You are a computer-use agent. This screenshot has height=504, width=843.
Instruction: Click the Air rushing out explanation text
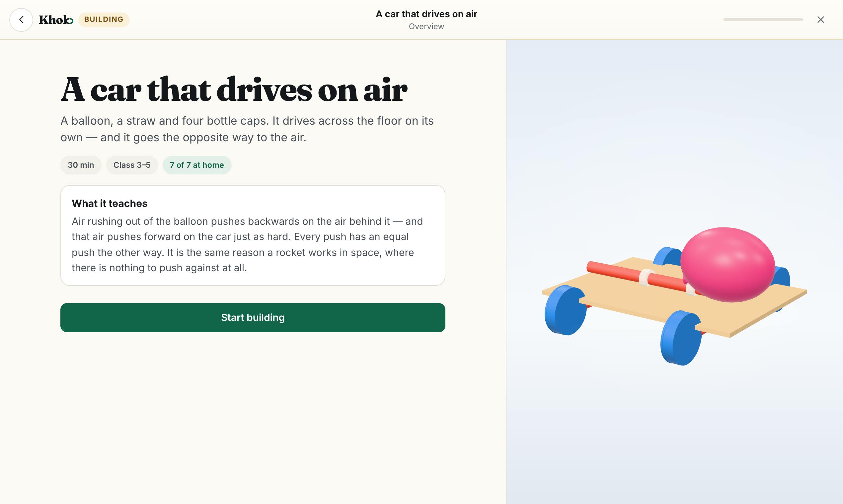(247, 244)
